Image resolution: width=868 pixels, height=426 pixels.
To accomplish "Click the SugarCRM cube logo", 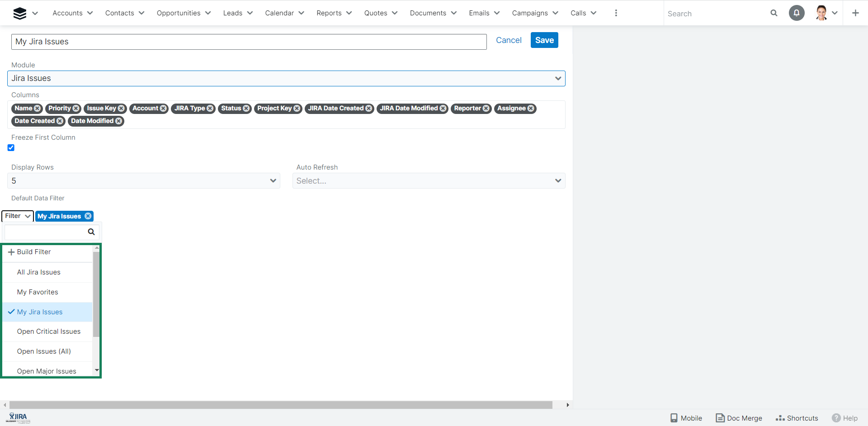I will pyautogui.click(x=19, y=13).
